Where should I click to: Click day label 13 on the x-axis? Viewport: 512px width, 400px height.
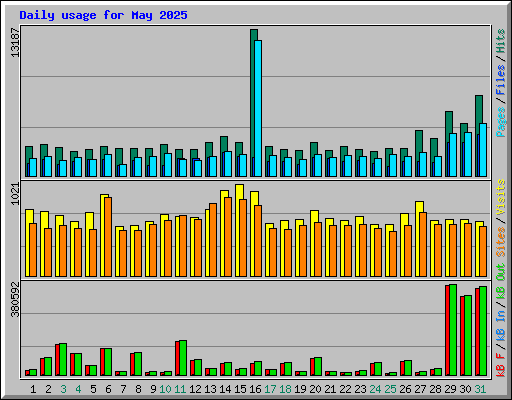click(x=210, y=389)
